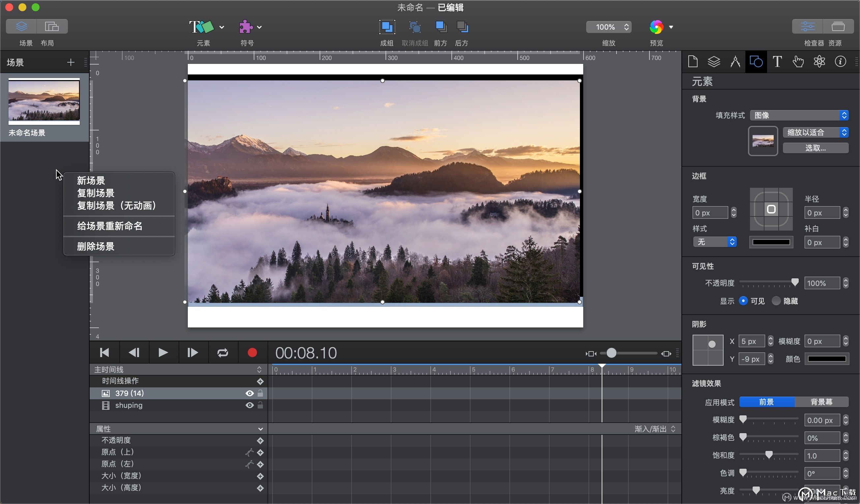
Task: Click the 取消成组 (Ungroup) toolbar icon
Action: 415,27
